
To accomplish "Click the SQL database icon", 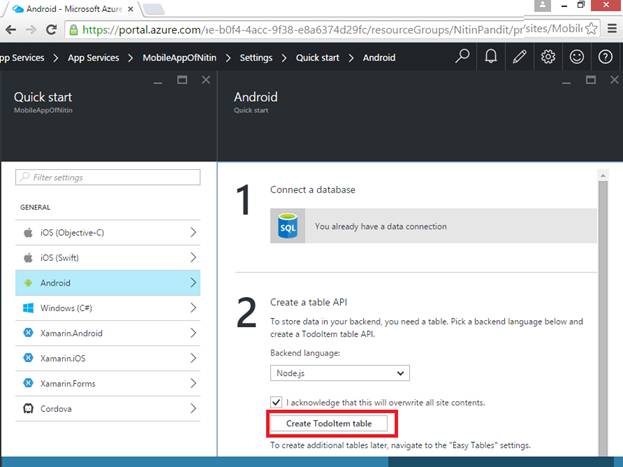I will (x=288, y=226).
